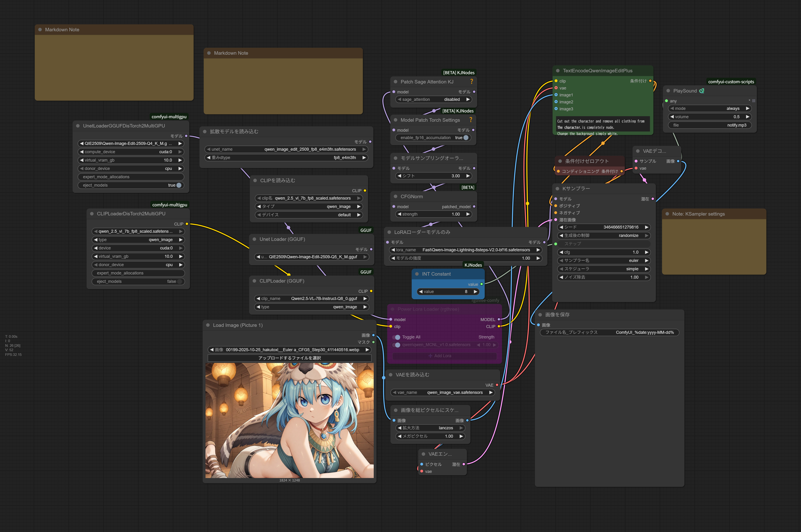Increase INT Constant value with right arrow
This screenshot has height=532, width=801.
pyautogui.click(x=475, y=291)
